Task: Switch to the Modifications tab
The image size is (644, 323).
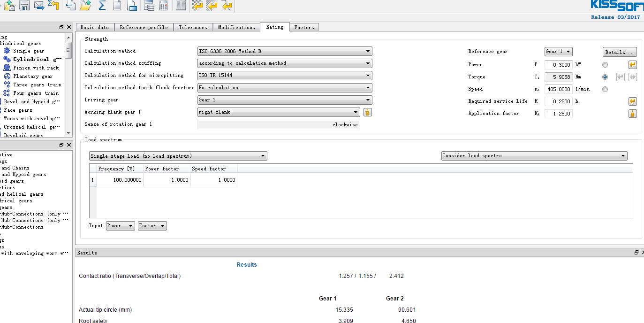Action: click(237, 27)
